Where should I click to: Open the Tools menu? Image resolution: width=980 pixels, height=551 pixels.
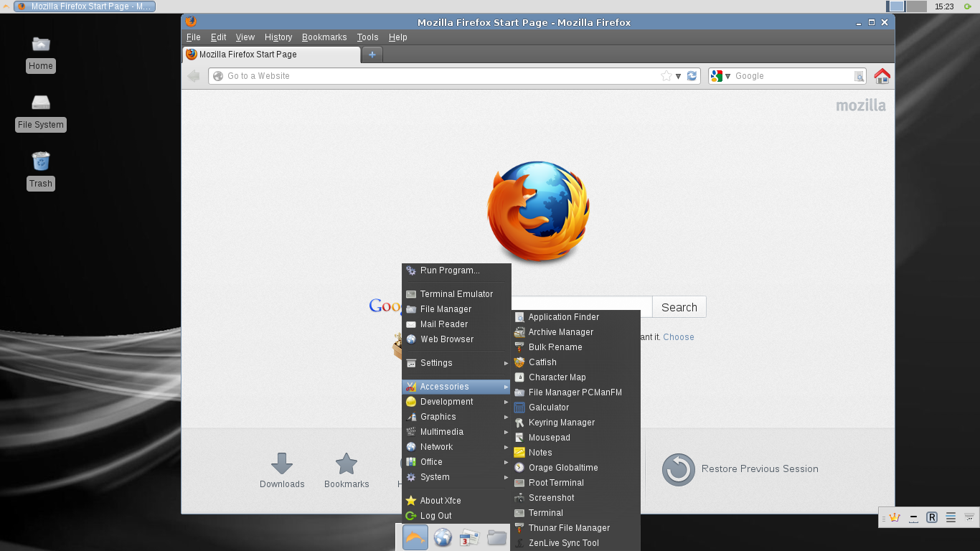[x=367, y=37]
